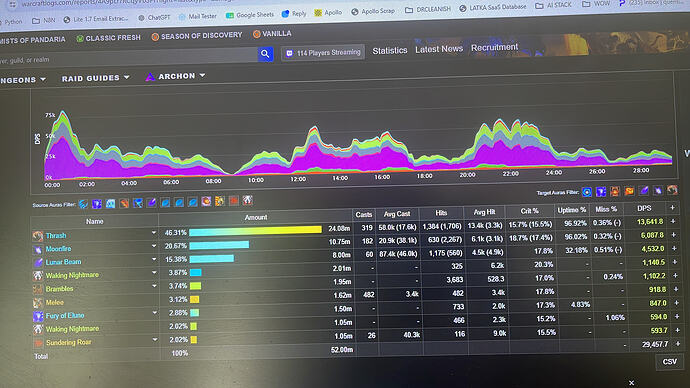690x388 pixels.
Task: Expand the Brambles row dropdown arrow
Action: coord(154,286)
